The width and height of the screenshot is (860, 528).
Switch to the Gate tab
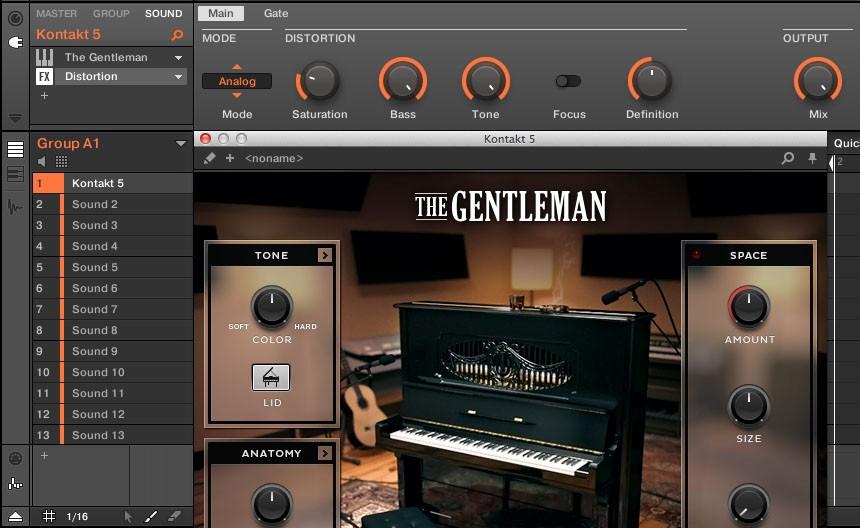click(276, 13)
